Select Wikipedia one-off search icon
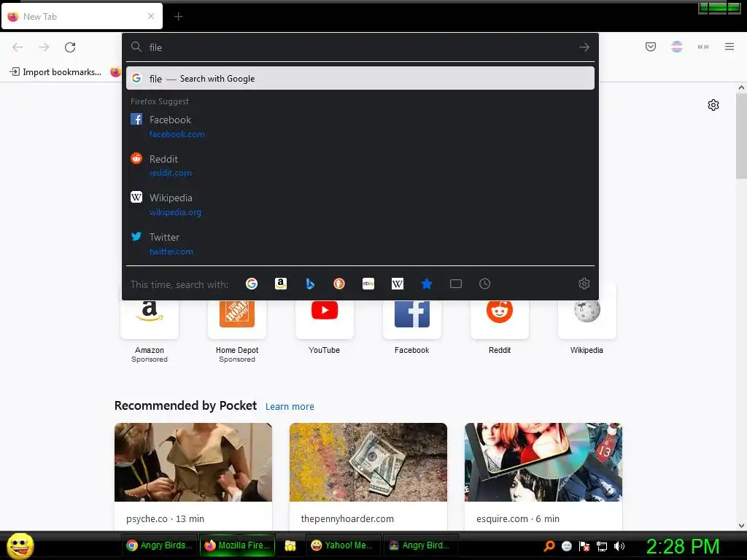Image resolution: width=747 pixels, height=560 pixels. coord(398,284)
